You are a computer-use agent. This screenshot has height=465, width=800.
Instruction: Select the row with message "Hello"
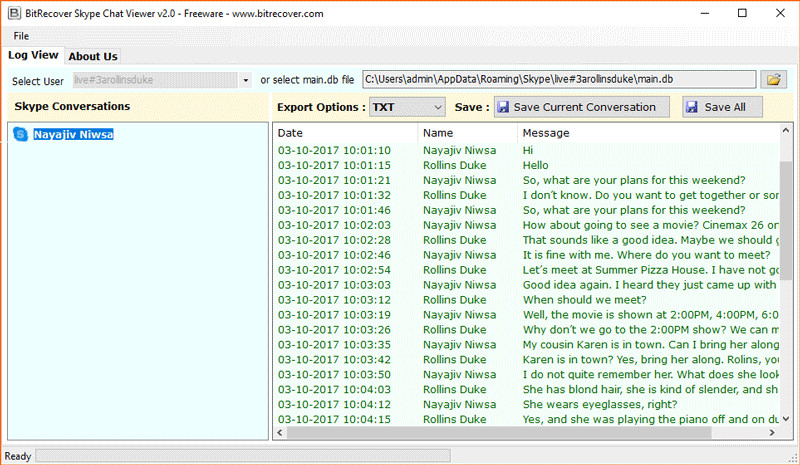click(527, 165)
